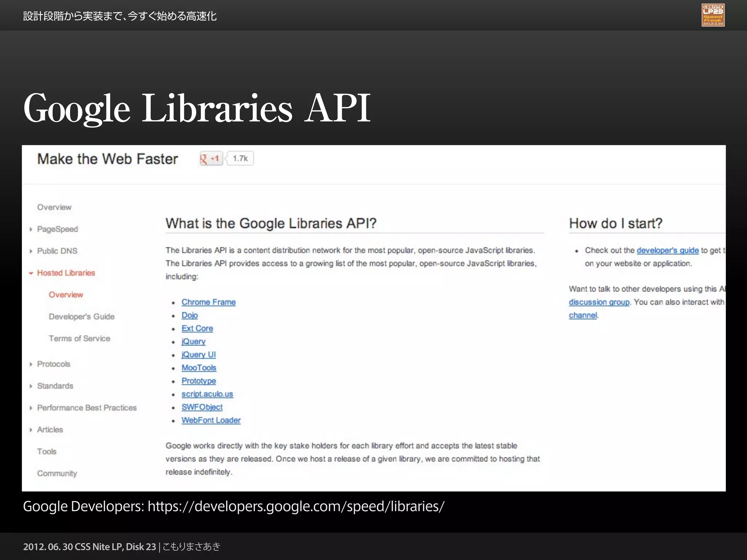Expand the Articles section arrow

(x=31, y=430)
